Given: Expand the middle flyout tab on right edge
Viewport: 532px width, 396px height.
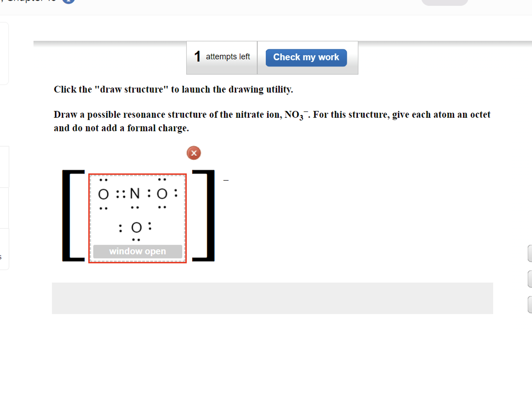Looking at the screenshot, I should [x=530, y=279].
